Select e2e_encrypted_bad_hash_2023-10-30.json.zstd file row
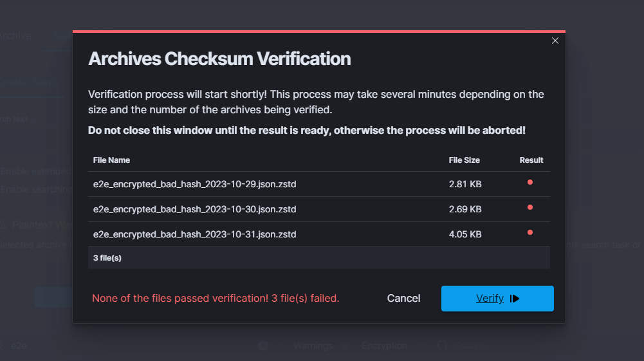The image size is (644, 361). click(x=194, y=210)
